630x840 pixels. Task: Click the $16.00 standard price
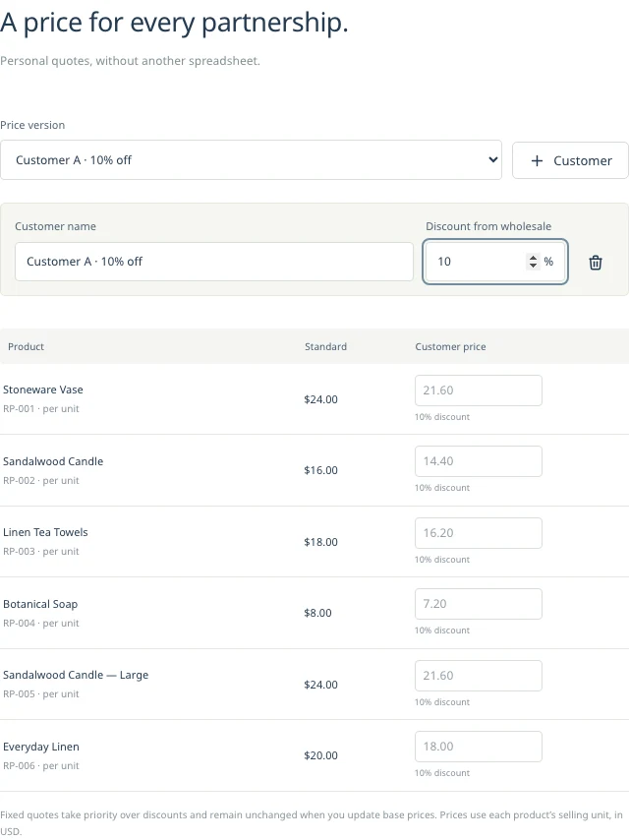[x=320, y=470]
